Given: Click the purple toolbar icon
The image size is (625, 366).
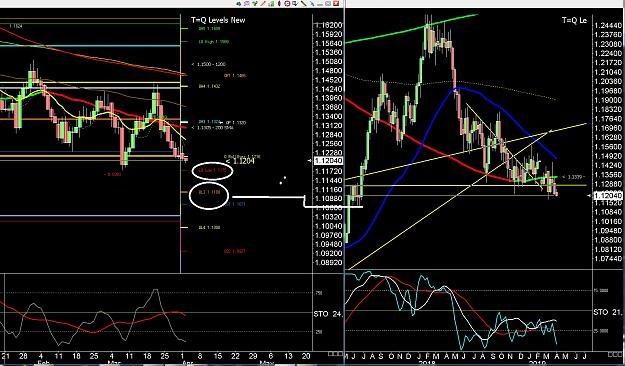Looking at the screenshot, I should coord(247,4).
